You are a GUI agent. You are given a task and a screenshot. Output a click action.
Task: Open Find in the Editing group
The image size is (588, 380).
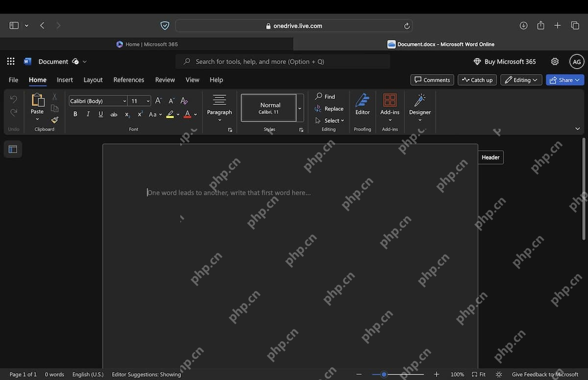tap(325, 96)
